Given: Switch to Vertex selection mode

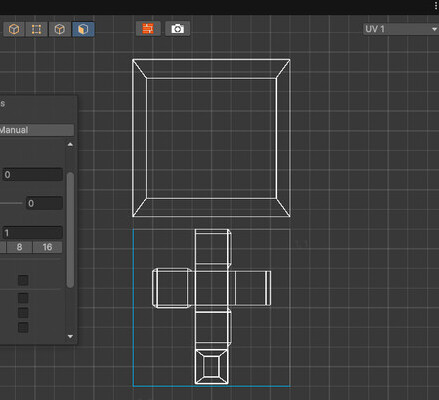Looking at the screenshot, I should coord(36,29).
